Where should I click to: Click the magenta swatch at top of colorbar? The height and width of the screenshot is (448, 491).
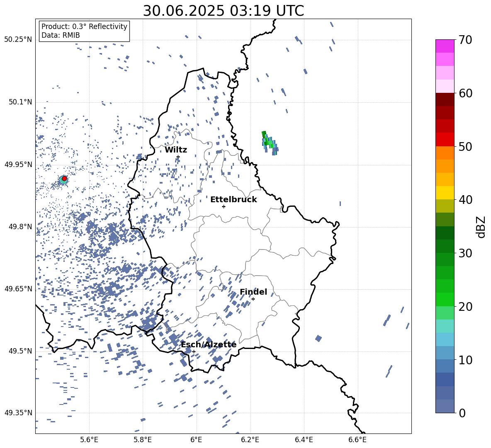(x=445, y=46)
